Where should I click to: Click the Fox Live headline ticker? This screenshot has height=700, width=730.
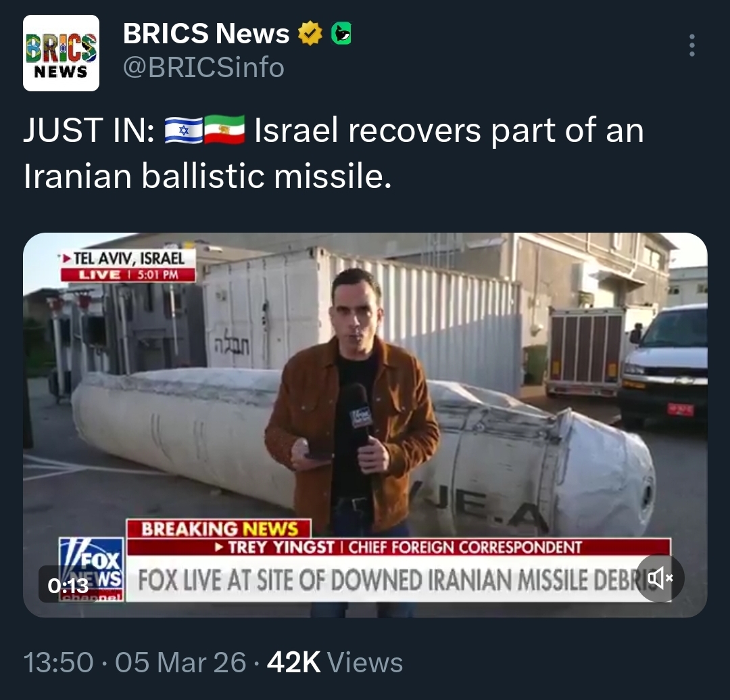(x=398, y=579)
